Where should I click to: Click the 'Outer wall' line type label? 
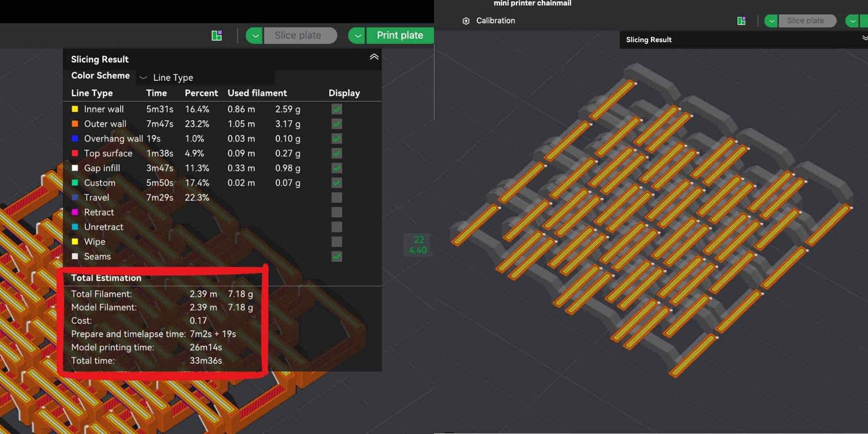(x=105, y=124)
